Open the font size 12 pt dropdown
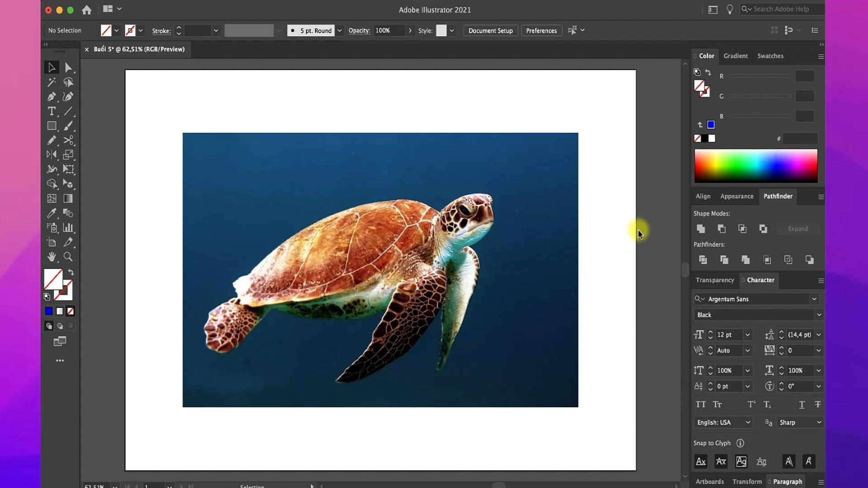The width and height of the screenshot is (868, 488). tap(748, 335)
